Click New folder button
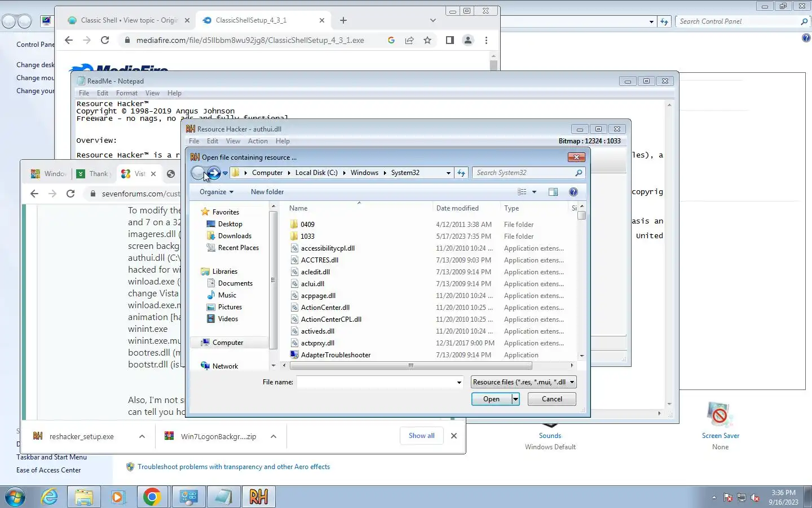Image resolution: width=812 pixels, height=508 pixels. tap(267, 192)
